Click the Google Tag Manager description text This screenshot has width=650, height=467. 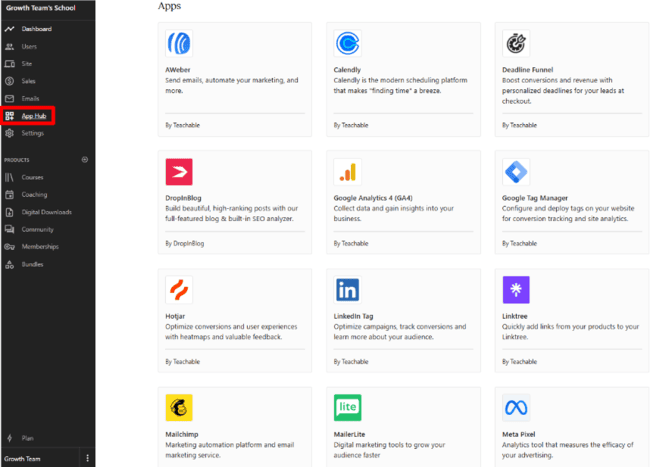(x=568, y=213)
